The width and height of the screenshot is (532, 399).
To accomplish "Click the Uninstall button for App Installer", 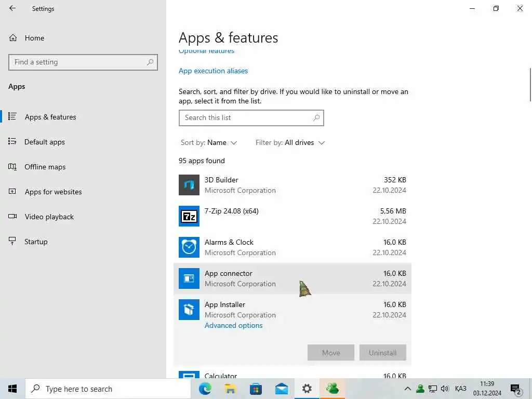I will (383, 353).
